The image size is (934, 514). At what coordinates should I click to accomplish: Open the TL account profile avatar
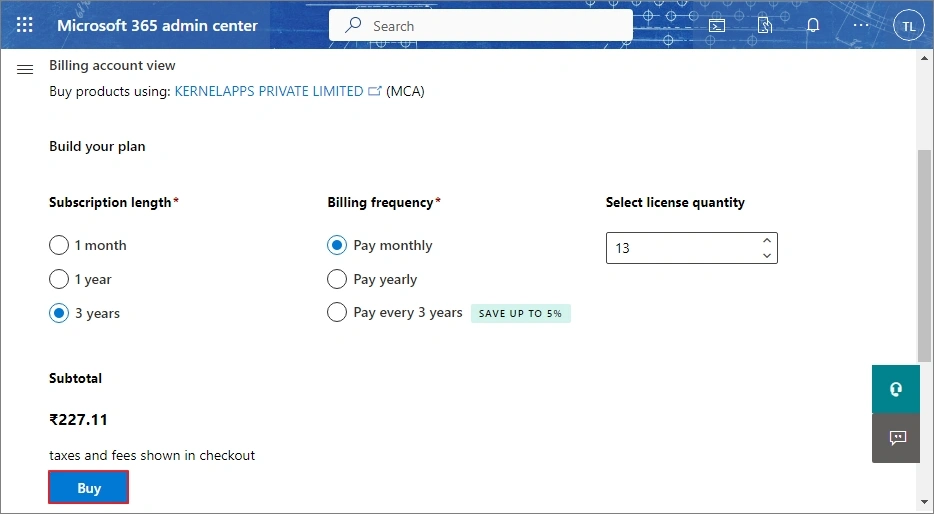tap(908, 26)
